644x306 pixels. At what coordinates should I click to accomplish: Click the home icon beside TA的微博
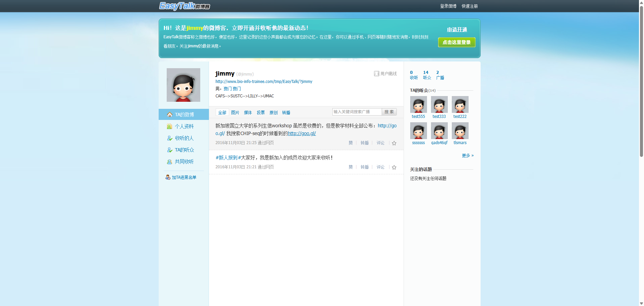pyautogui.click(x=170, y=115)
